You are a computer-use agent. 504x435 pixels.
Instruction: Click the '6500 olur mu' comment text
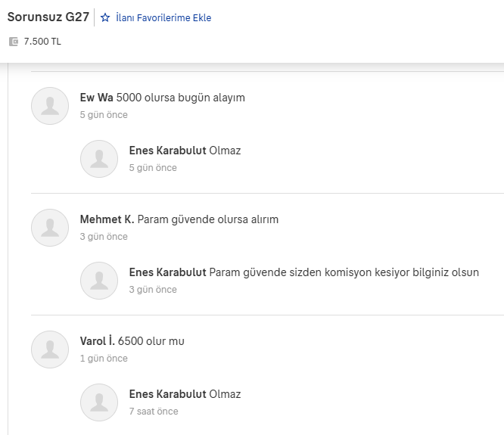click(151, 341)
